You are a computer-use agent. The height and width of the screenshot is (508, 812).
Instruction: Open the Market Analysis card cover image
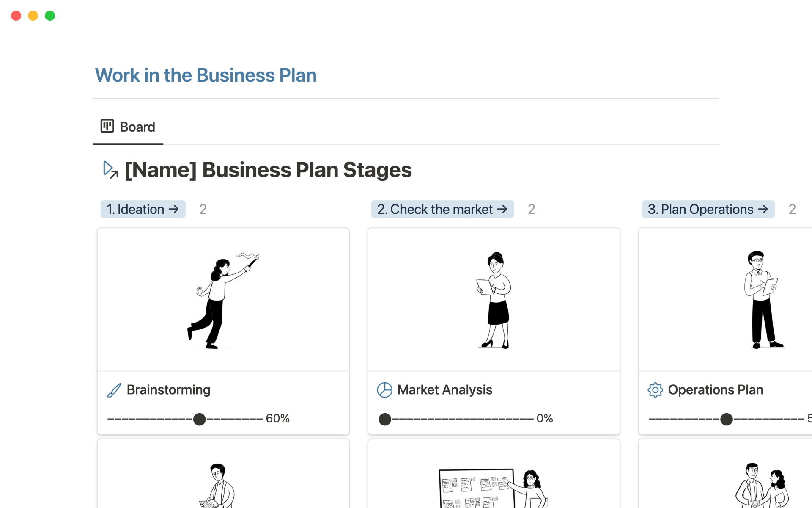[x=494, y=300]
